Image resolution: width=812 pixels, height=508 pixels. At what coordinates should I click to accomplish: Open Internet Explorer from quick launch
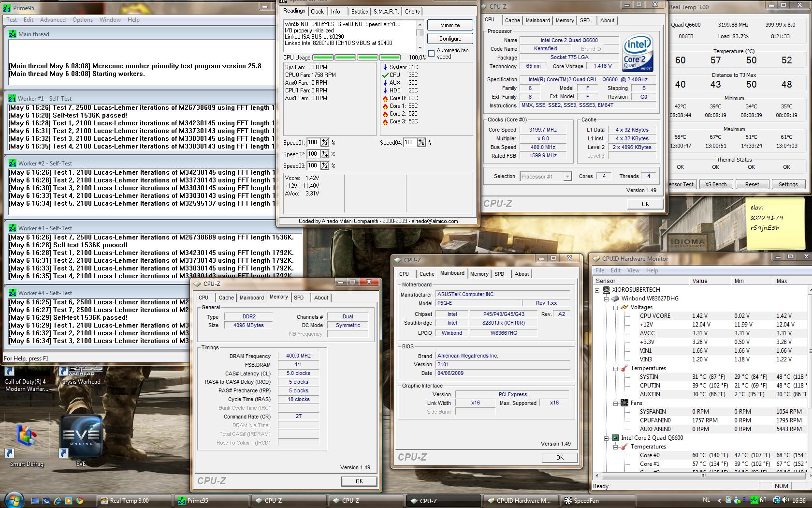[x=58, y=501]
